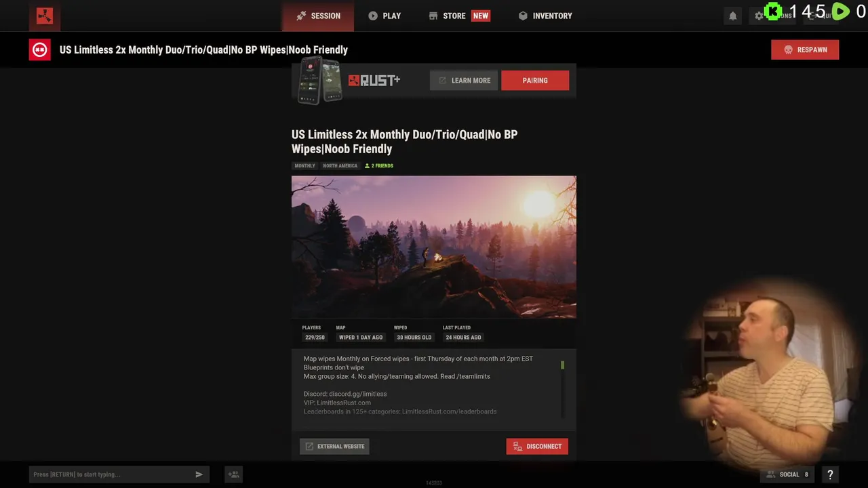Click the red NEW badge beside Store
The height and width of the screenshot is (488, 868).
pos(481,16)
